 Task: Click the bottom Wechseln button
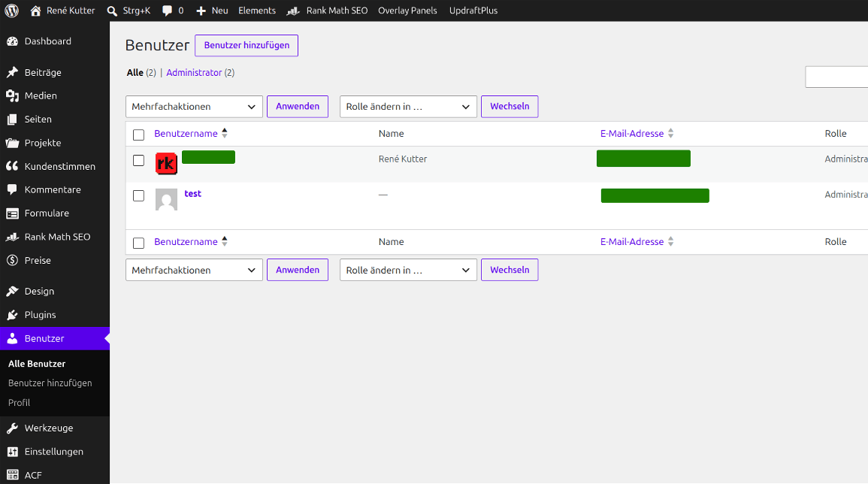click(510, 270)
